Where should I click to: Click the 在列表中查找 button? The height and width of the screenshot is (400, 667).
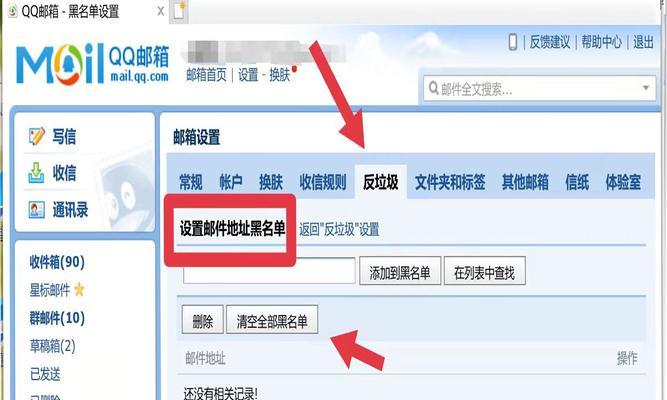485,271
